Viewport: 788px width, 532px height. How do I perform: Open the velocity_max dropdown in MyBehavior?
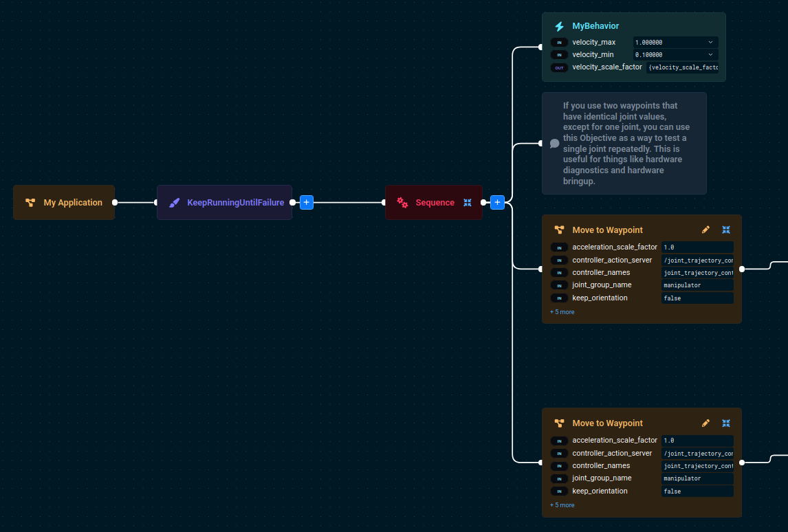[x=710, y=42]
